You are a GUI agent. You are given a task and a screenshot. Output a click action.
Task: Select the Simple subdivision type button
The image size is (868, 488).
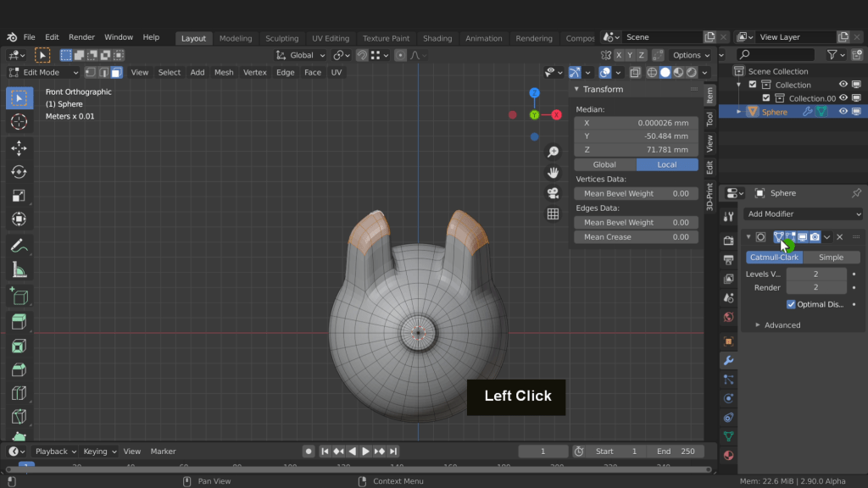click(x=831, y=258)
